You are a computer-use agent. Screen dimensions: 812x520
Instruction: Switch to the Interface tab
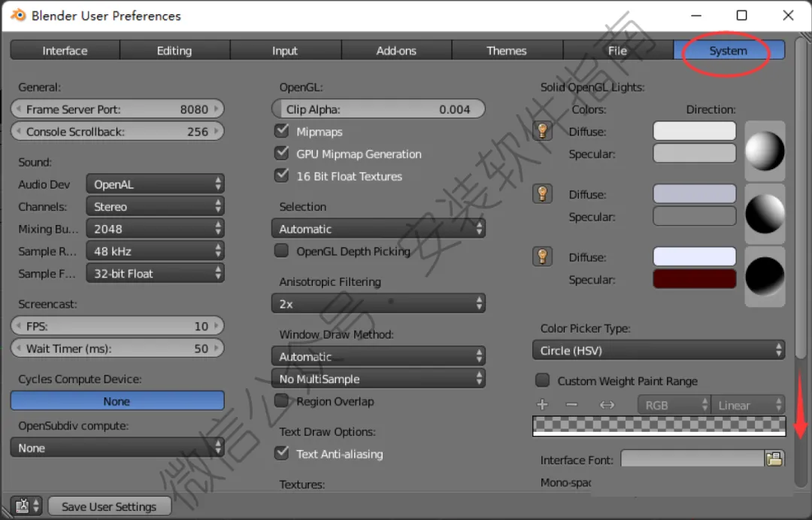[65, 50]
